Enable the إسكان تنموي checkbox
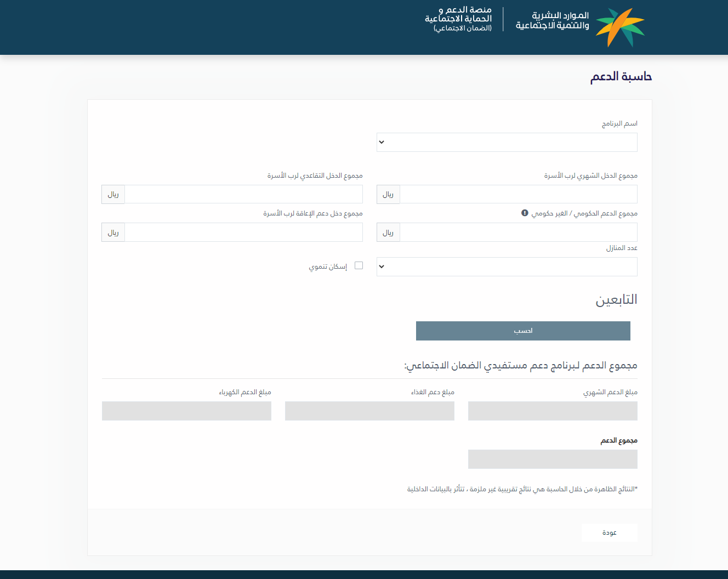The width and height of the screenshot is (728, 579). (359, 265)
